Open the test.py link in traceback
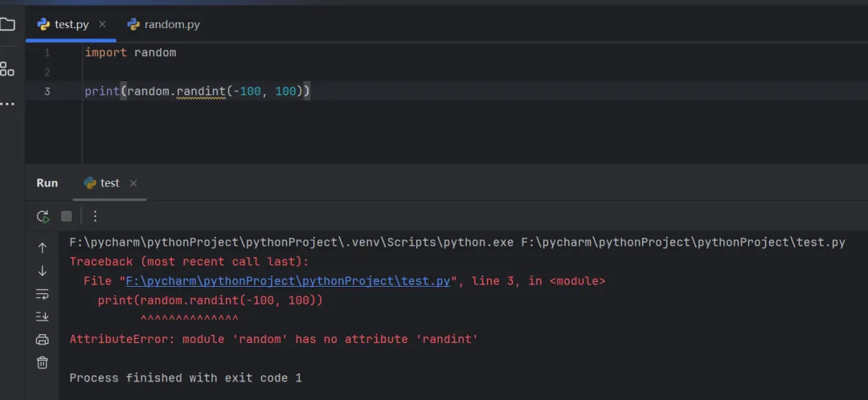The width and height of the screenshot is (868, 400). coord(288,281)
